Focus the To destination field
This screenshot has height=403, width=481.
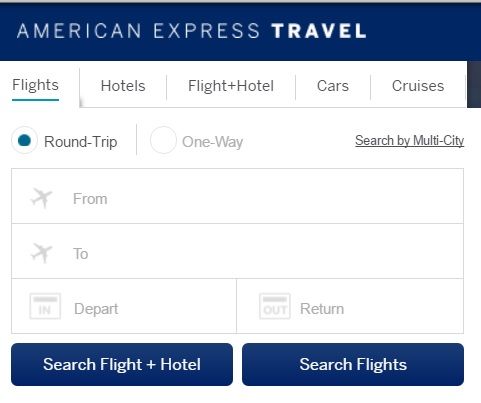237,251
